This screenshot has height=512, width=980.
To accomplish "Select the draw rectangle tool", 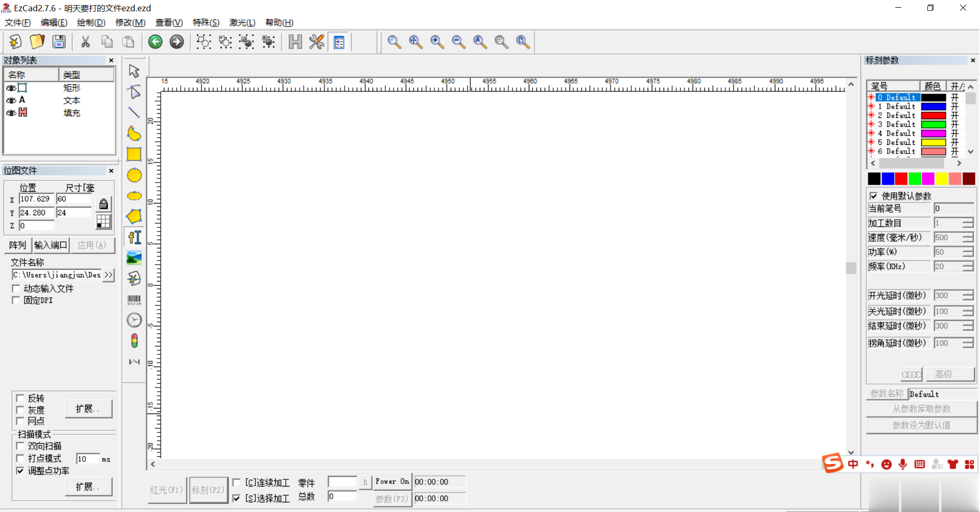I will click(134, 154).
